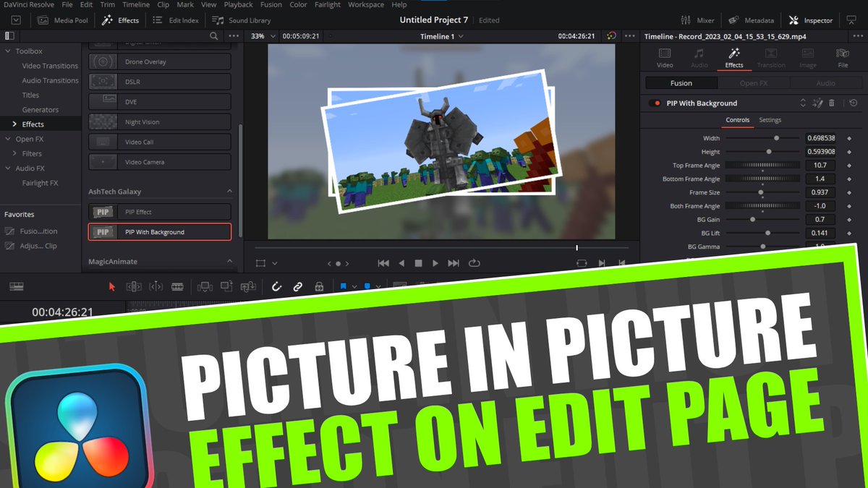This screenshot has height=488, width=868.
Task: Toggle loop playback button
Action: coord(475,263)
